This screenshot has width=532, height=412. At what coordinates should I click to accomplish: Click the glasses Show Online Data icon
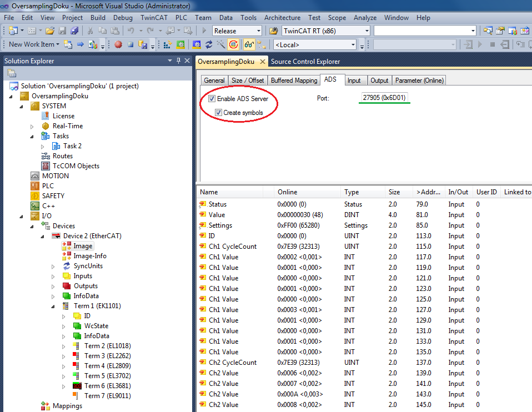click(249, 44)
